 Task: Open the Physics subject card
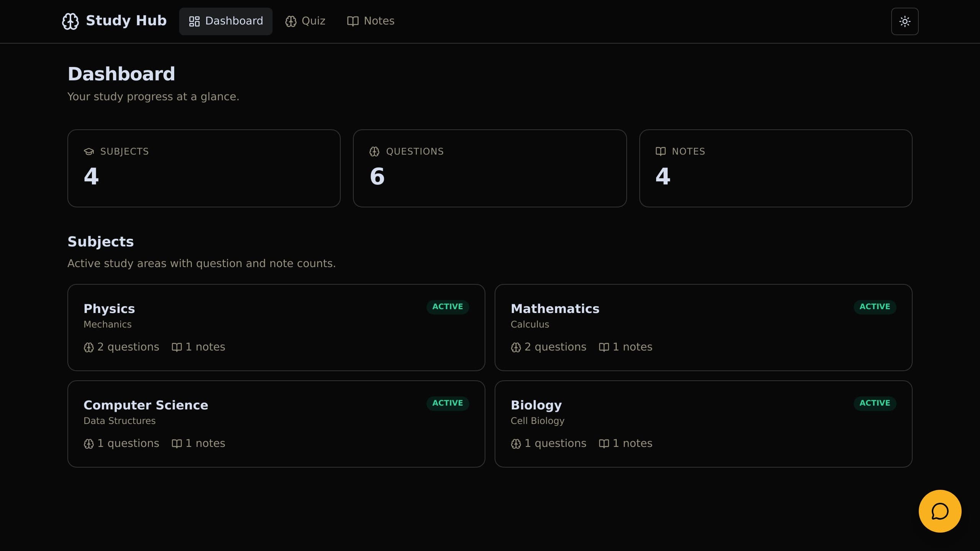(276, 328)
